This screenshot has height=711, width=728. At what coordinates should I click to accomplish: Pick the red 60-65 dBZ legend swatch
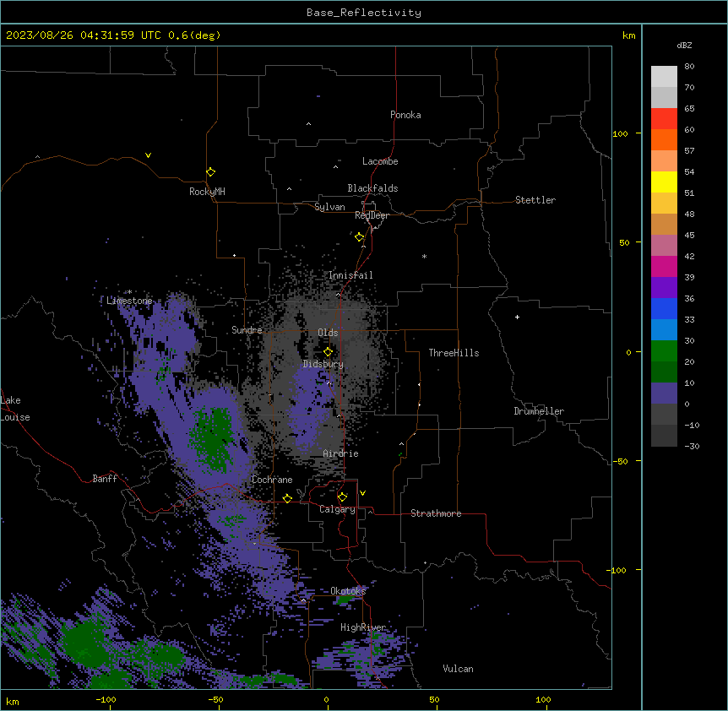(664, 119)
